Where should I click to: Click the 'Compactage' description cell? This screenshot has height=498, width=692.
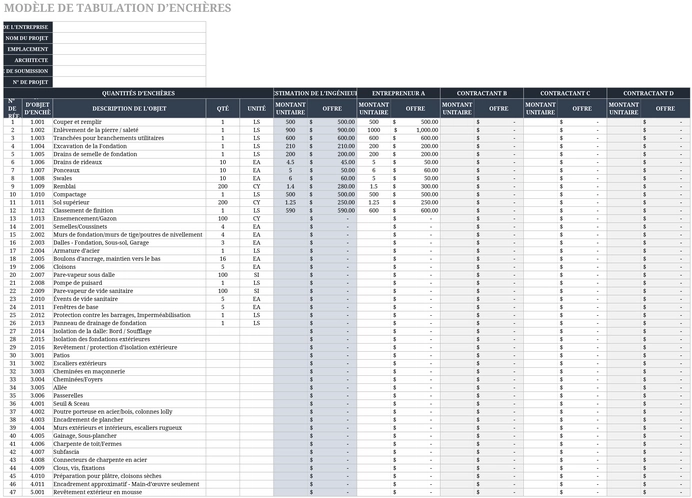pos(129,194)
